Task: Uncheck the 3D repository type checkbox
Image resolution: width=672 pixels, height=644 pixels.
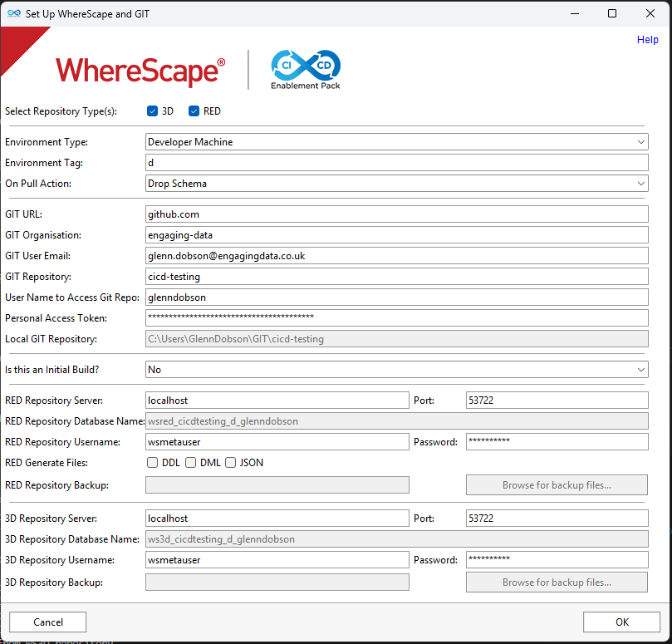Action: click(152, 111)
